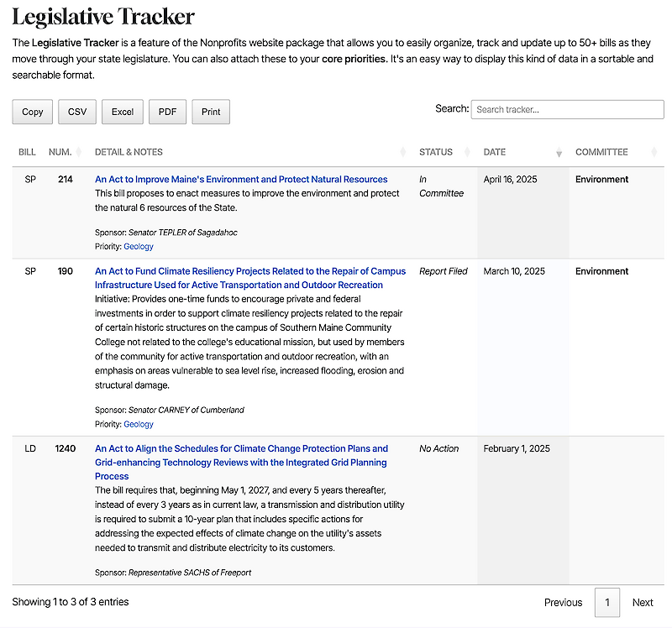This screenshot has height=628, width=672.
Task: Sort by Detail & Notes column arrow
Action: [x=403, y=152]
